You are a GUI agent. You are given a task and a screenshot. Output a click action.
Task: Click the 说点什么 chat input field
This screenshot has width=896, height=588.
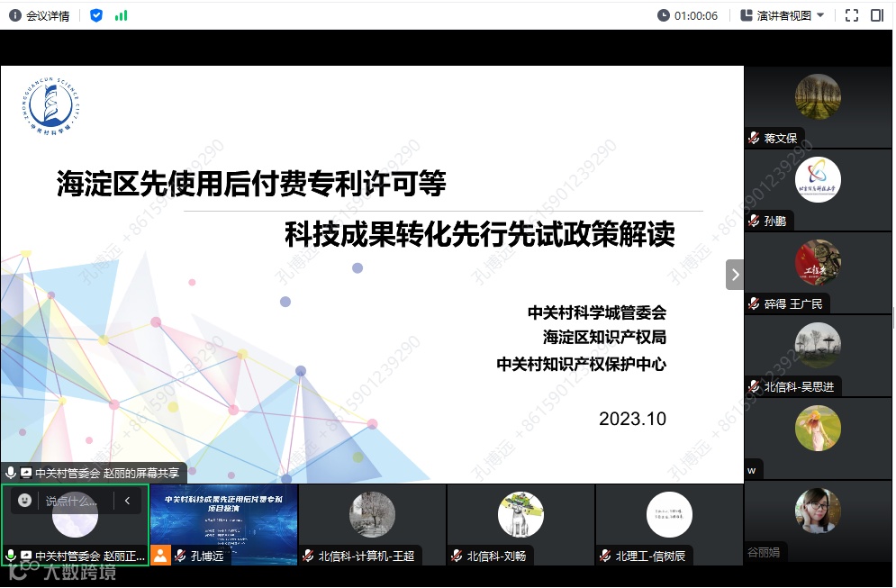[x=71, y=502]
